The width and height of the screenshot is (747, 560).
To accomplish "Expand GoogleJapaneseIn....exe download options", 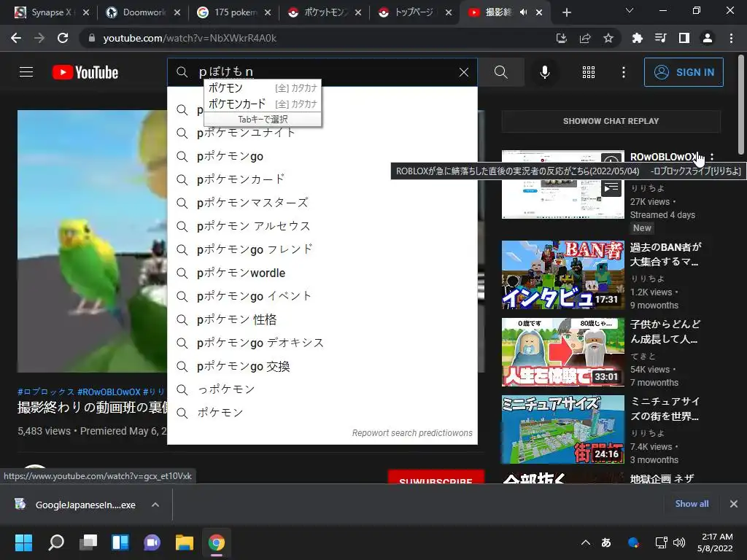I will click(155, 505).
